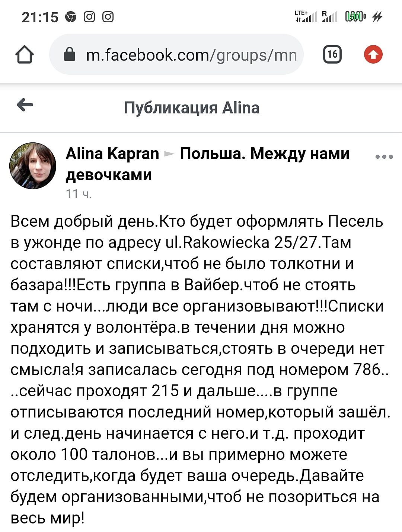Tap the second Instagram notification icon
The height and width of the screenshot is (532, 402).
108,17
